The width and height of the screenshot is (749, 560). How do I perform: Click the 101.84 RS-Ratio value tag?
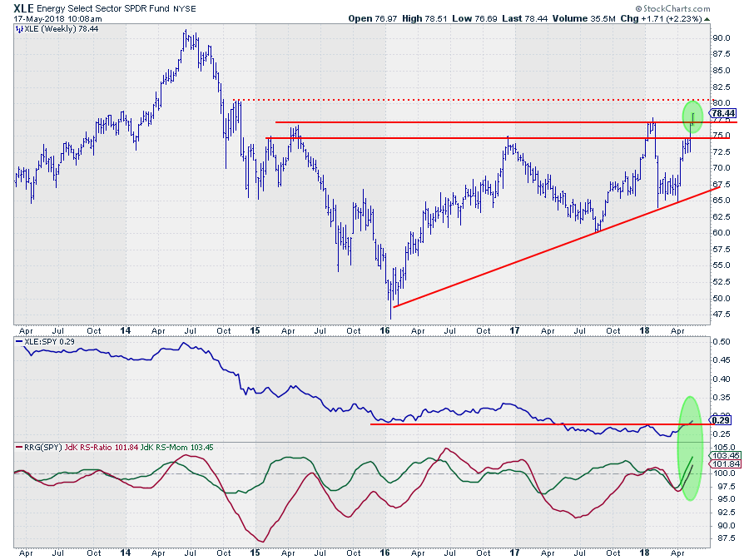(726, 464)
